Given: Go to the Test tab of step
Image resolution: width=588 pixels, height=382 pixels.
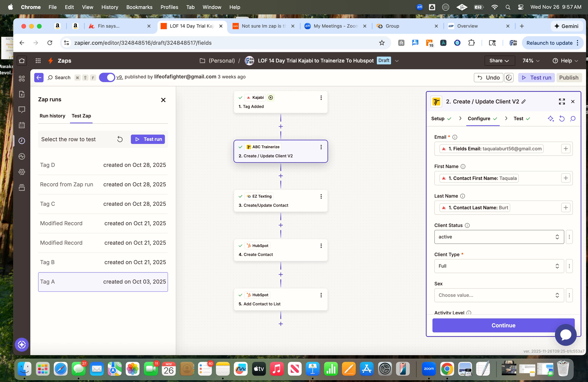Looking at the screenshot, I should tap(518, 119).
